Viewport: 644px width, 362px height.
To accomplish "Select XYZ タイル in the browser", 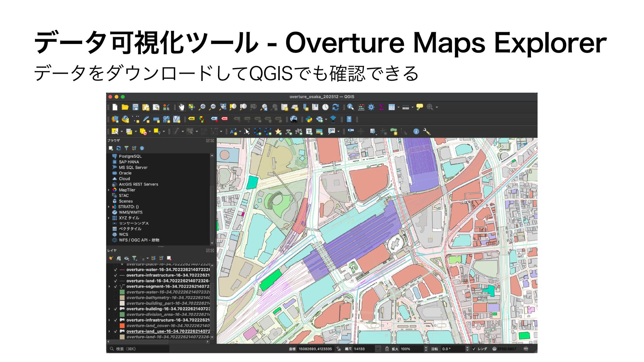I will click(x=129, y=218).
